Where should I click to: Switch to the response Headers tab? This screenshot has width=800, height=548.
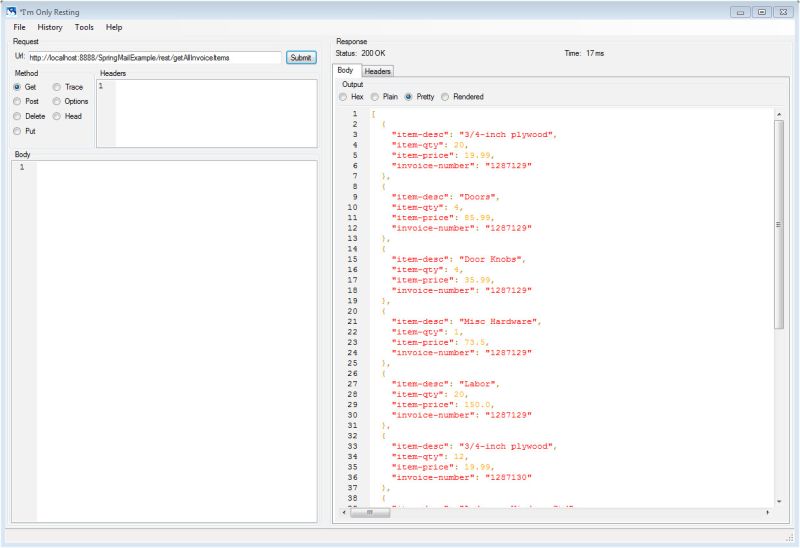(378, 71)
